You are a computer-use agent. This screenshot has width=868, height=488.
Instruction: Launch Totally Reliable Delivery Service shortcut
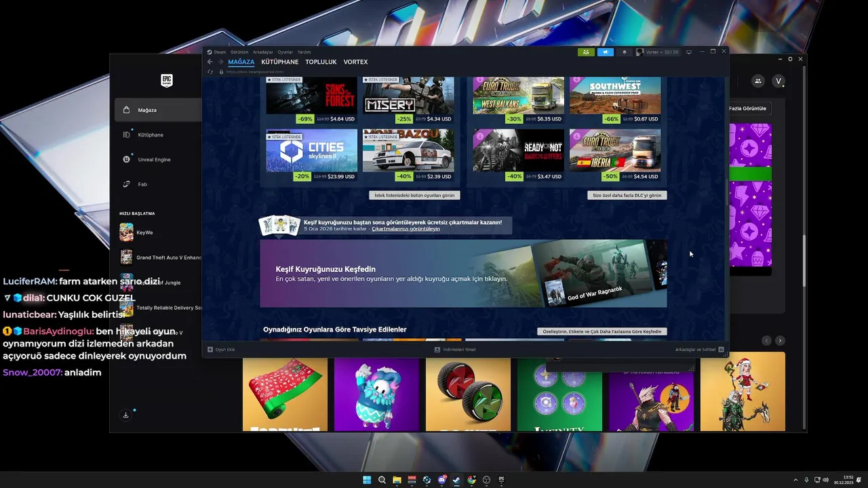coord(161,307)
